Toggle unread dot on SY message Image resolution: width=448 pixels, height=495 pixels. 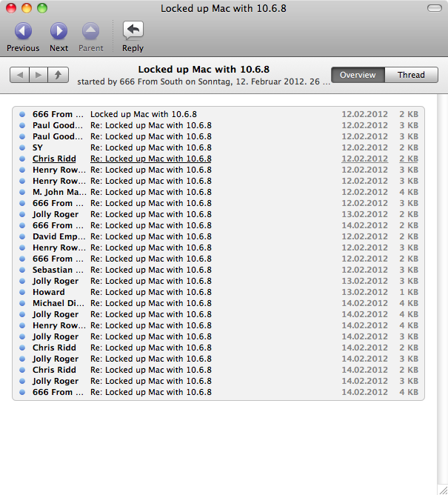click(22, 147)
